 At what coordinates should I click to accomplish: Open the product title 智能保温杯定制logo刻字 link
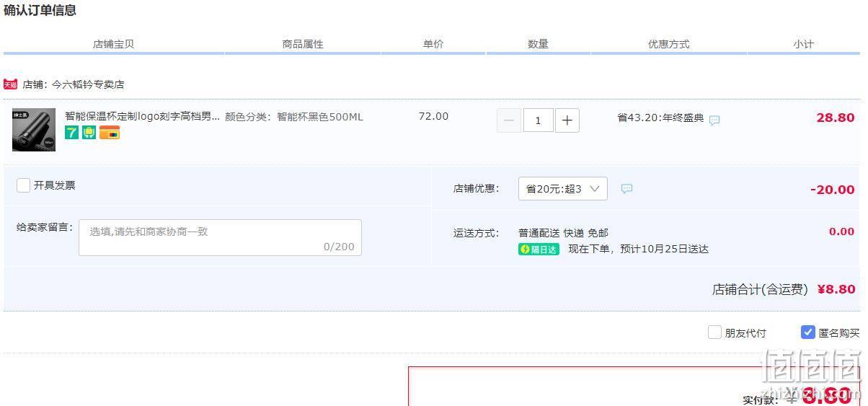click(x=143, y=116)
